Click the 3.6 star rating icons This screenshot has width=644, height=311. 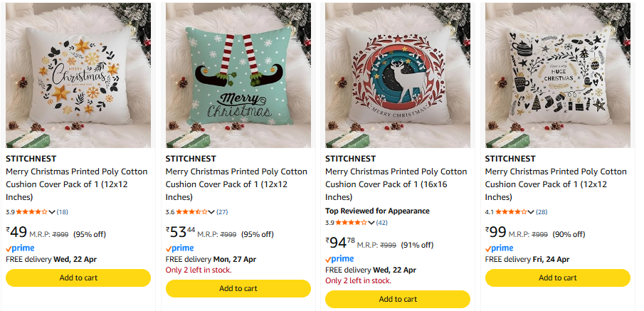pos(191,212)
